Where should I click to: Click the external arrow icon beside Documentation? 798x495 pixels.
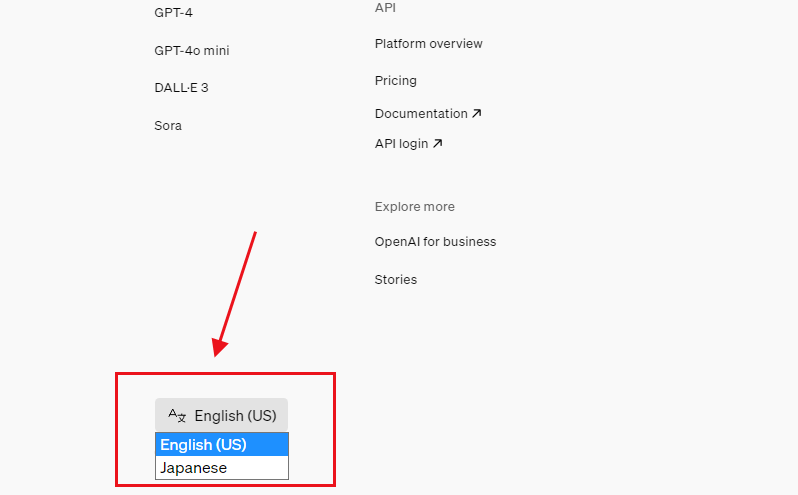(476, 114)
